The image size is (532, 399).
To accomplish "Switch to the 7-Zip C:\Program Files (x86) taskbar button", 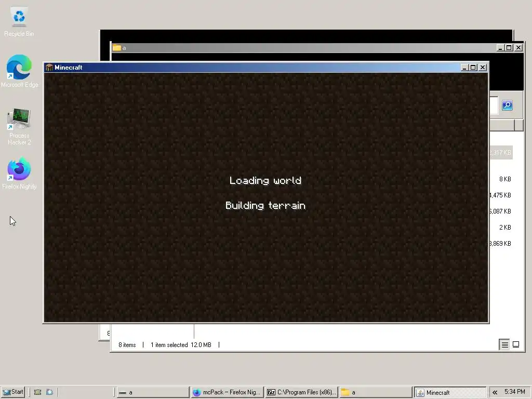I will tap(301, 392).
